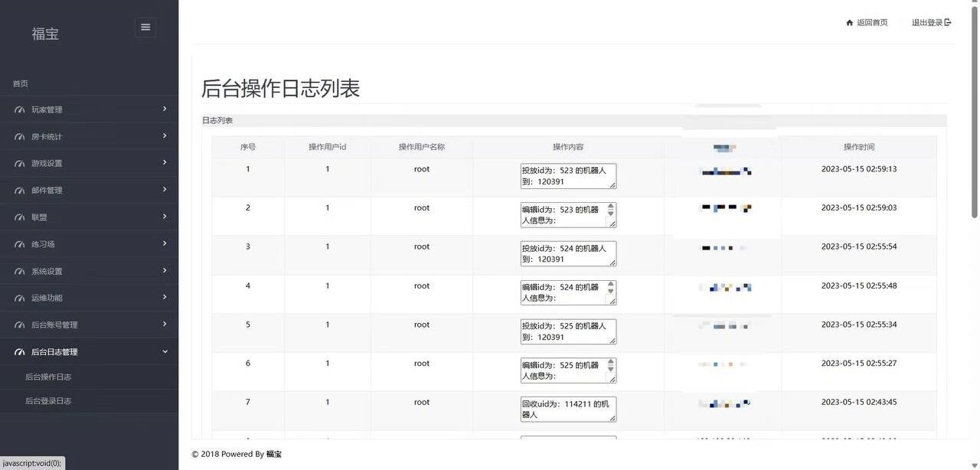Click the dashboard icon beside 房卡统计
The height and width of the screenshot is (470, 980).
point(19,137)
